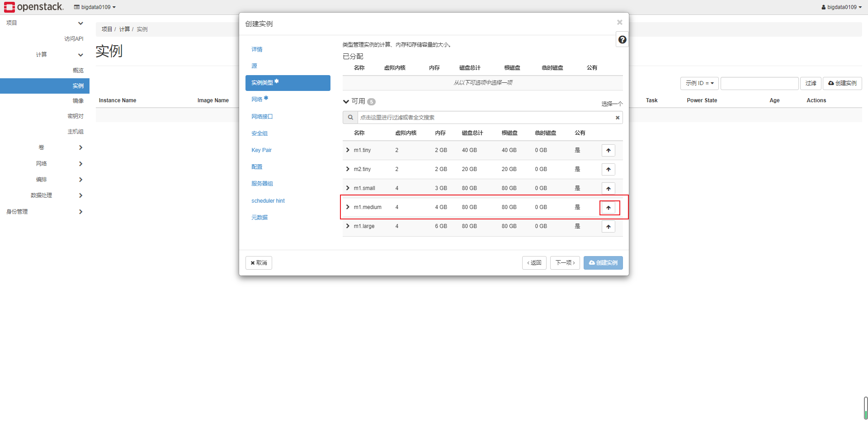Go to the 网络 wizard step
Viewport: 868px width, 428px height.
(257, 100)
